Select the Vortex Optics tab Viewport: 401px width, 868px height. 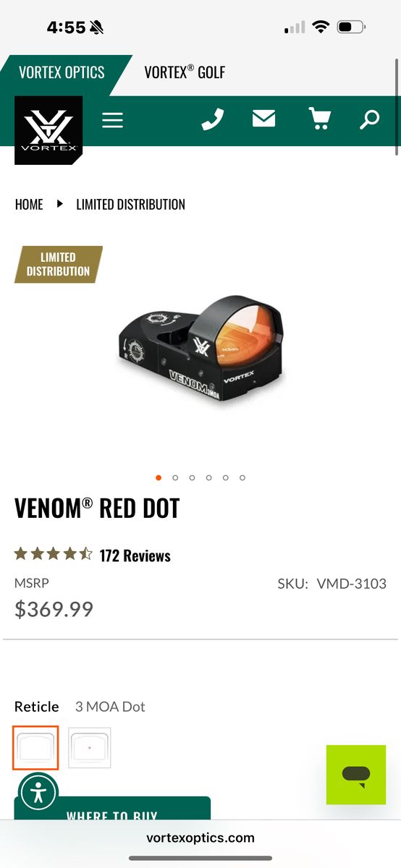(62, 72)
